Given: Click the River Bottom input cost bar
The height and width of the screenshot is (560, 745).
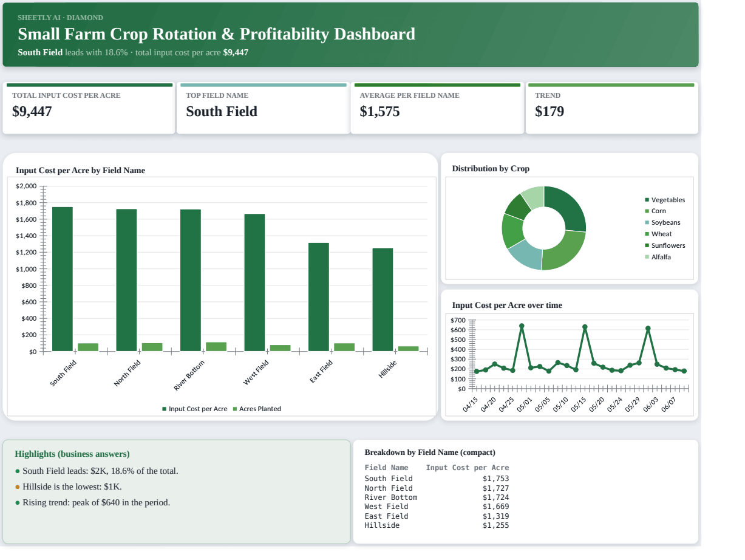Looking at the screenshot, I should 191,281.
